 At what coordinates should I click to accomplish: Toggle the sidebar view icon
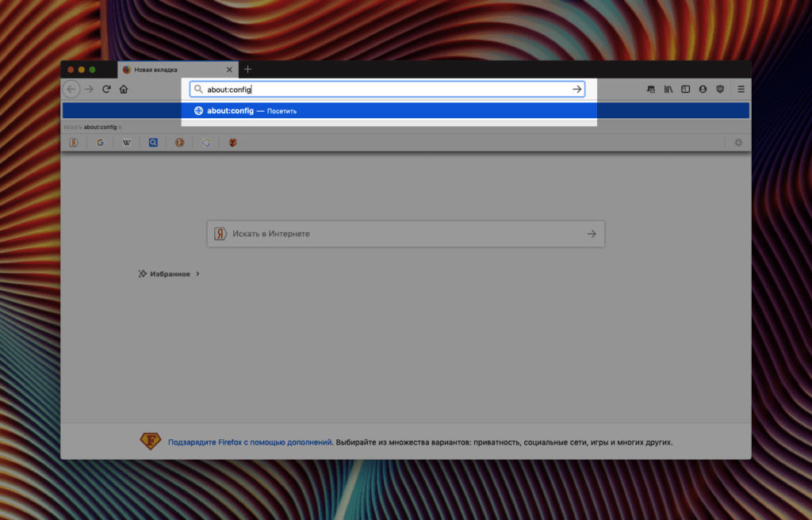[x=685, y=90]
